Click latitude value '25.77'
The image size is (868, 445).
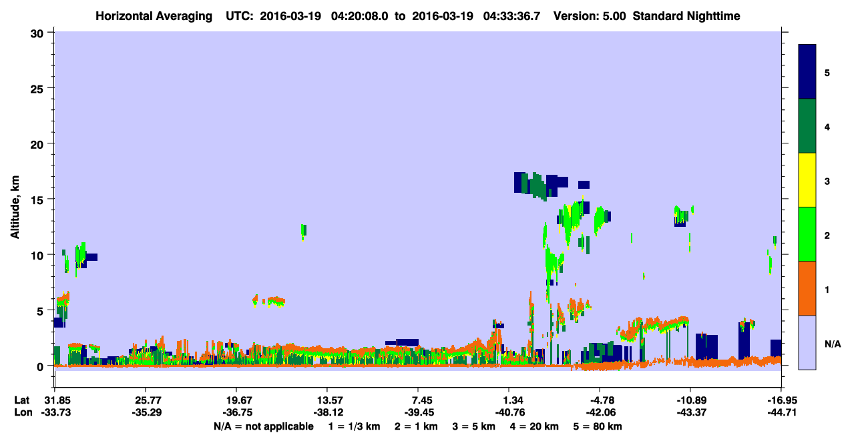(145, 400)
